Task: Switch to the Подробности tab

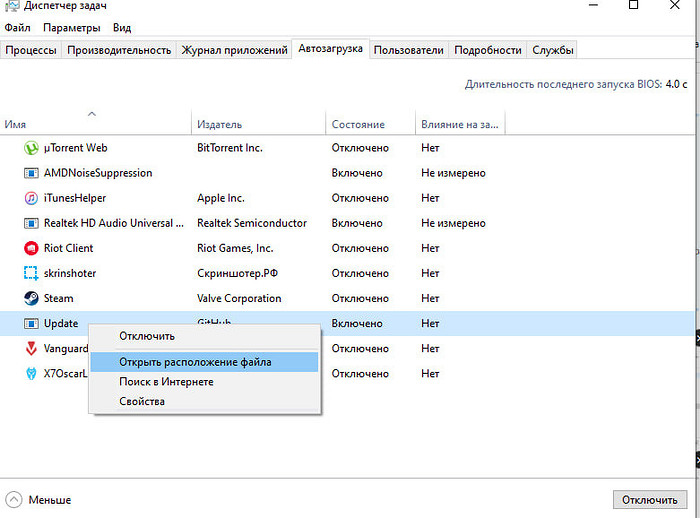Action: click(x=488, y=50)
